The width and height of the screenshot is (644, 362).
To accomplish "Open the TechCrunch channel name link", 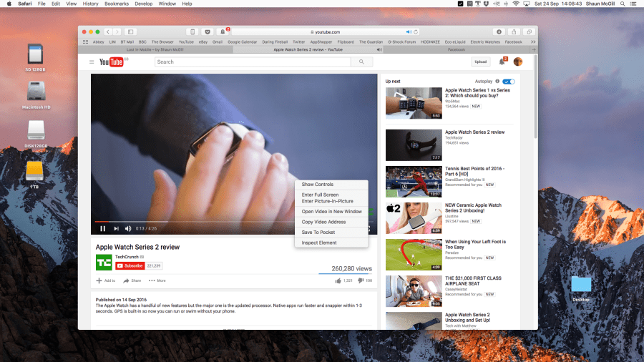I will pyautogui.click(x=127, y=257).
